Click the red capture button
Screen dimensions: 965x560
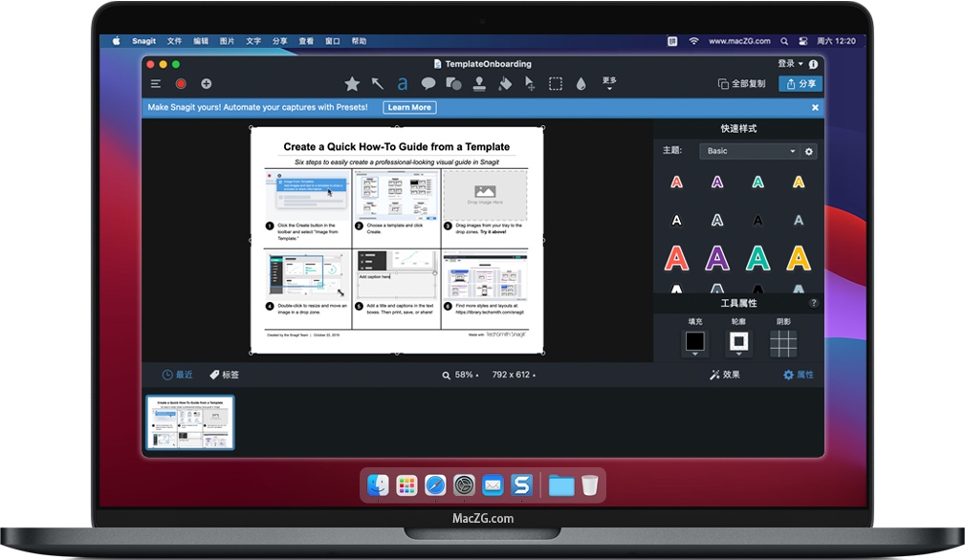point(181,83)
